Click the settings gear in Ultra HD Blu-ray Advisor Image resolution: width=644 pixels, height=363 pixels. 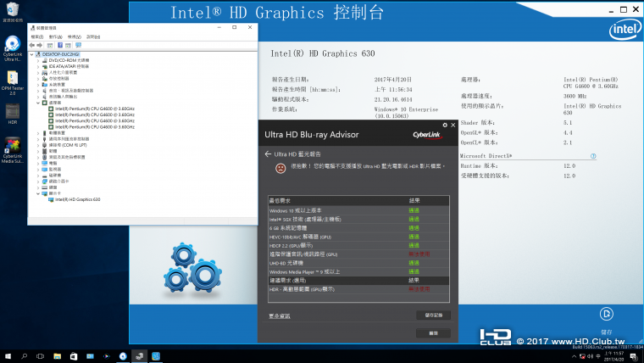[445, 125]
